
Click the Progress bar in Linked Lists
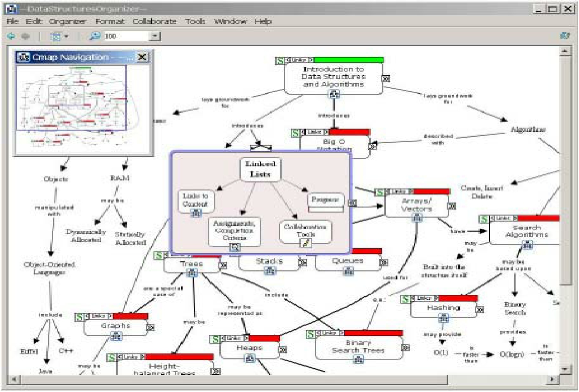tap(326, 209)
